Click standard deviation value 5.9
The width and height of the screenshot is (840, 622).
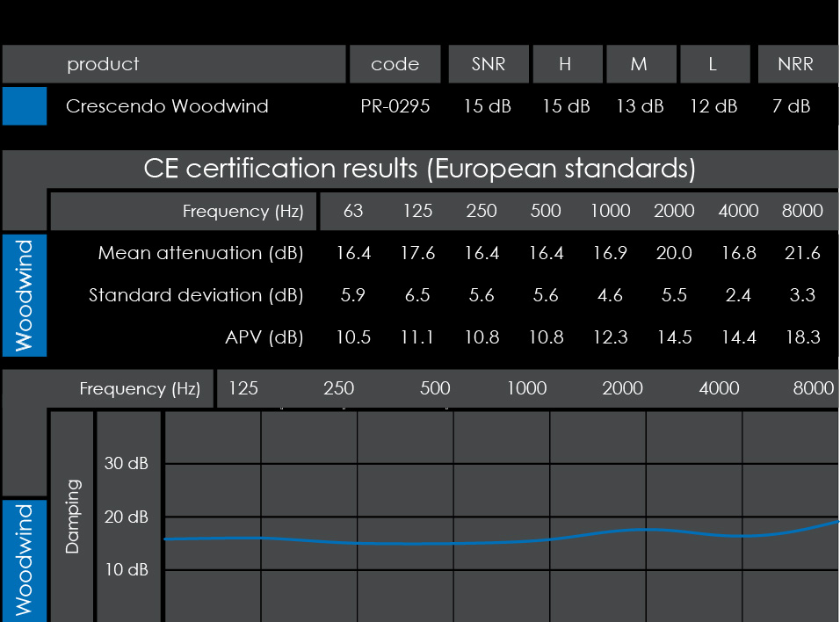click(x=353, y=295)
